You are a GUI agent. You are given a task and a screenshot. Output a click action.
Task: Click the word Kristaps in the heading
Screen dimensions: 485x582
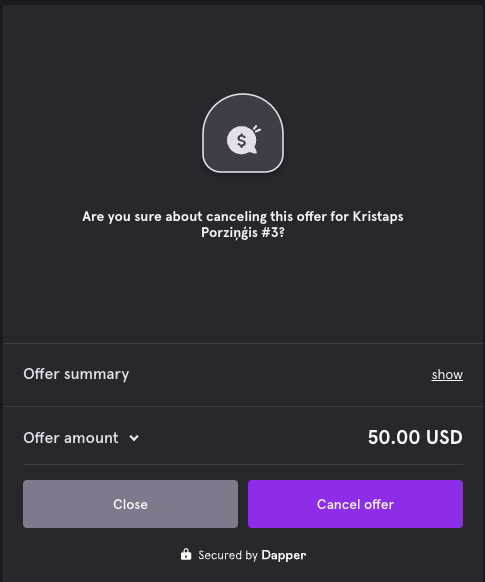[378, 216]
